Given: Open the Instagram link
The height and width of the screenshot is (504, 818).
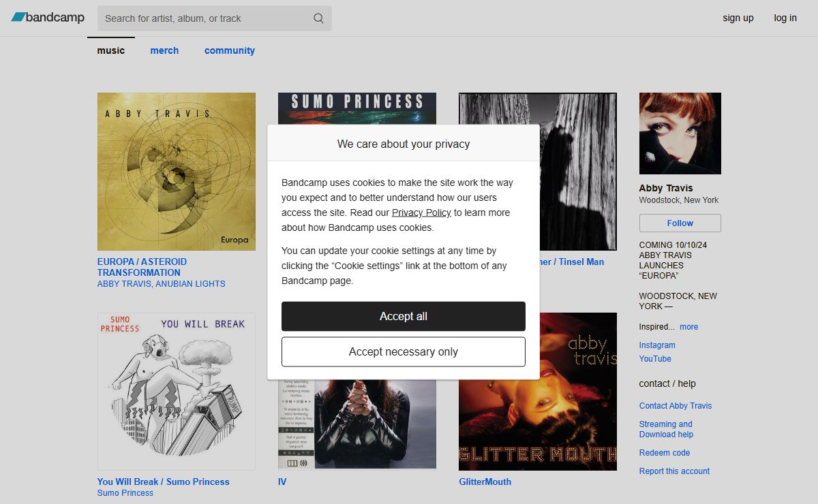Looking at the screenshot, I should point(657,345).
